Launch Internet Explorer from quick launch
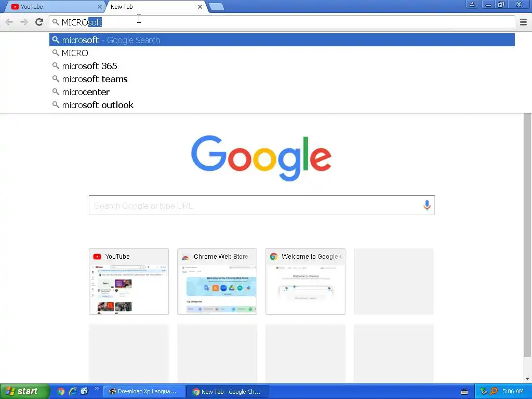 pos(73,391)
